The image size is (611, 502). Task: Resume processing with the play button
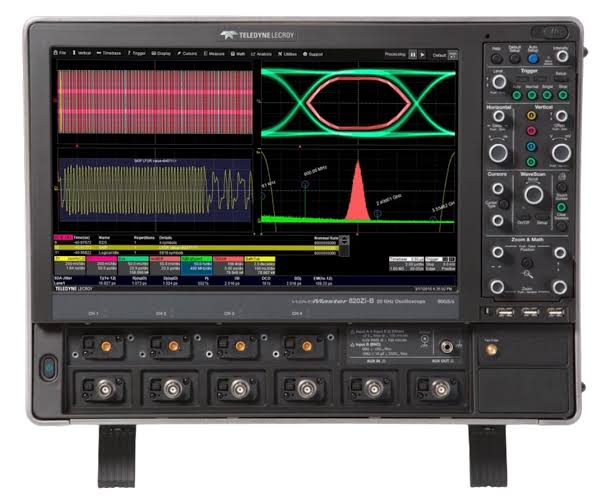[422, 55]
